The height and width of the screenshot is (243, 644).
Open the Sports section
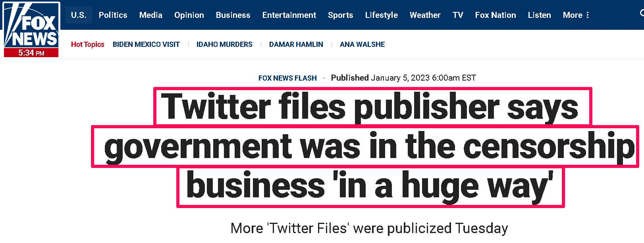click(x=340, y=15)
